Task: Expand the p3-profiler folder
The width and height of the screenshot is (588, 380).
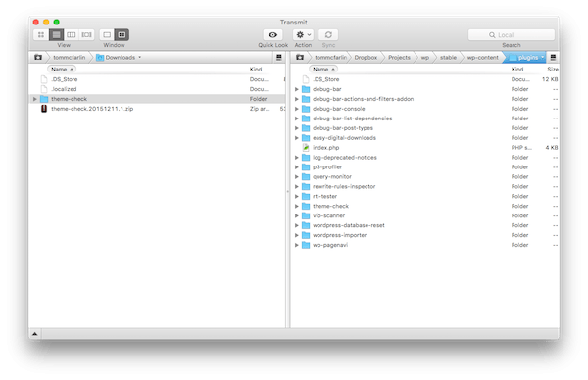Action: (x=297, y=167)
